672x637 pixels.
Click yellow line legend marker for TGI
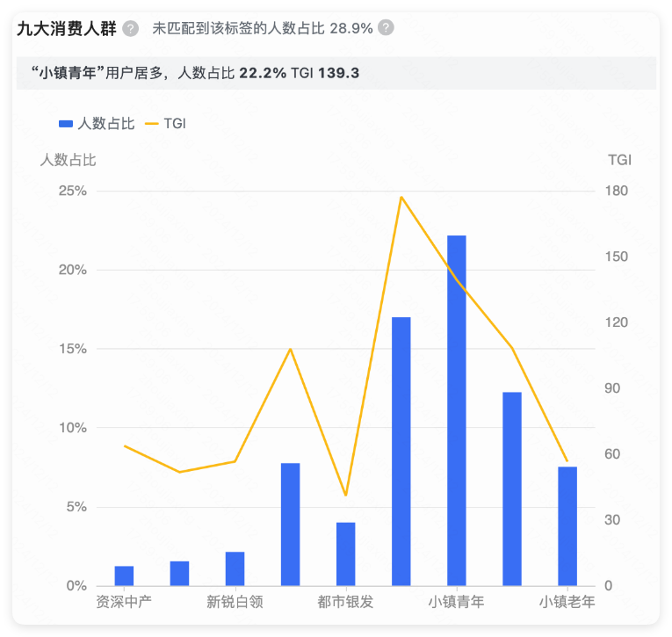(151, 124)
